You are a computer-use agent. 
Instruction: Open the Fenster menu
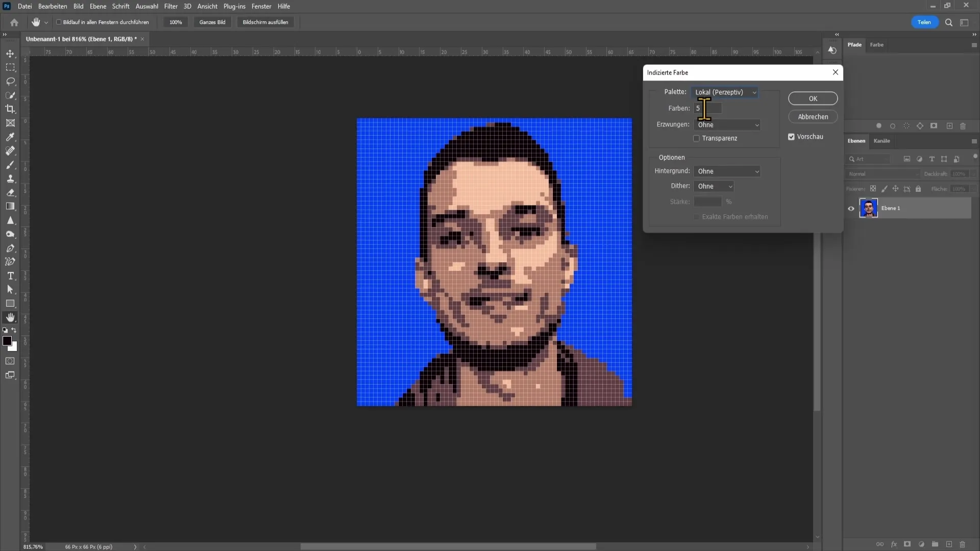pyautogui.click(x=261, y=7)
